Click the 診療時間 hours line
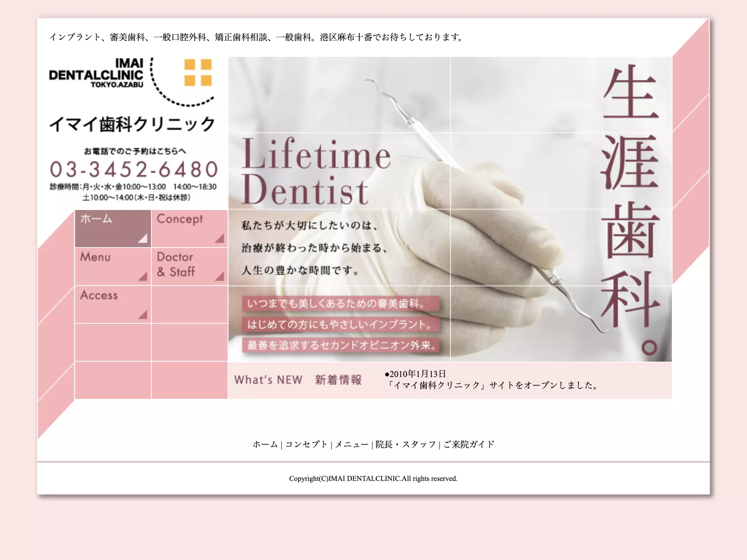Screen dimensions: 747x560 click(133, 187)
